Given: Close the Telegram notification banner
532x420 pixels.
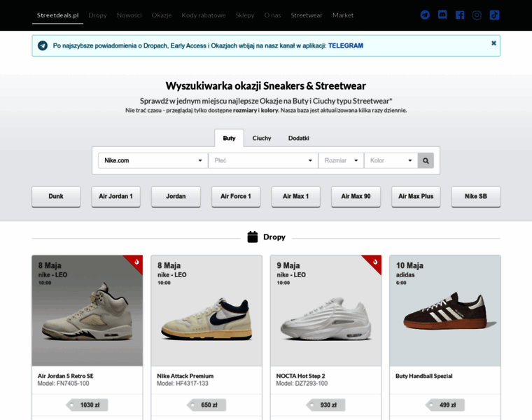Looking at the screenshot, I should (493, 43).
